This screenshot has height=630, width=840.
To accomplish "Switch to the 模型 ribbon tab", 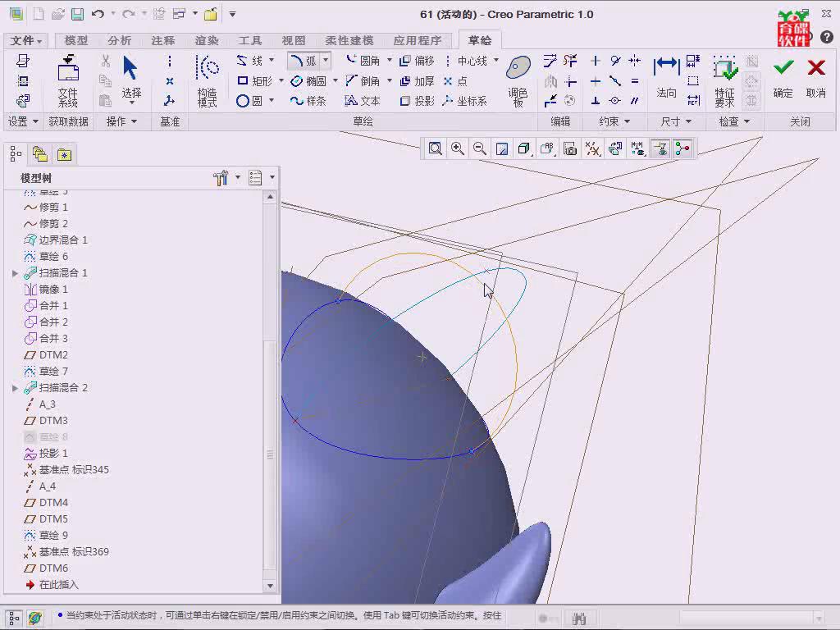I will [x=76, y=41].
